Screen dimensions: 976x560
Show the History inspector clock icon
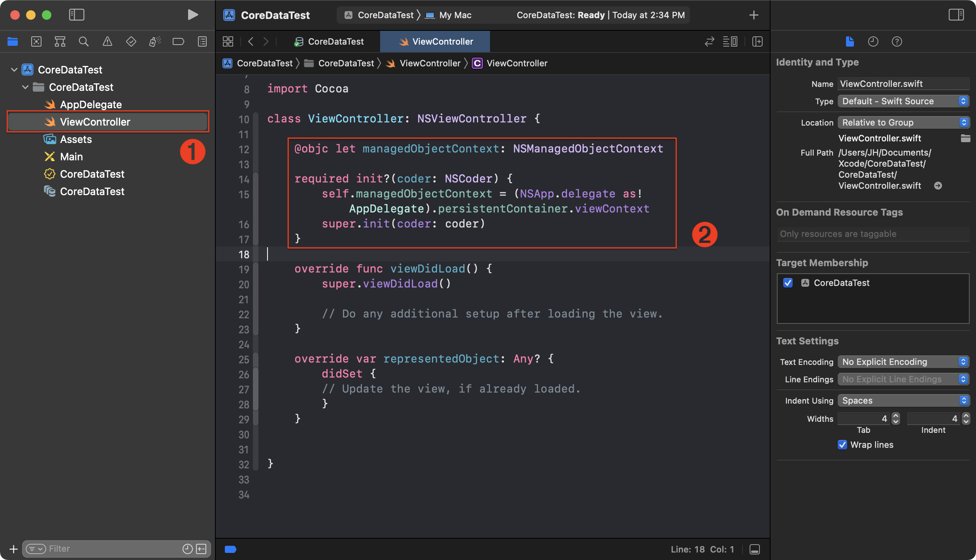tap(873, 41)
